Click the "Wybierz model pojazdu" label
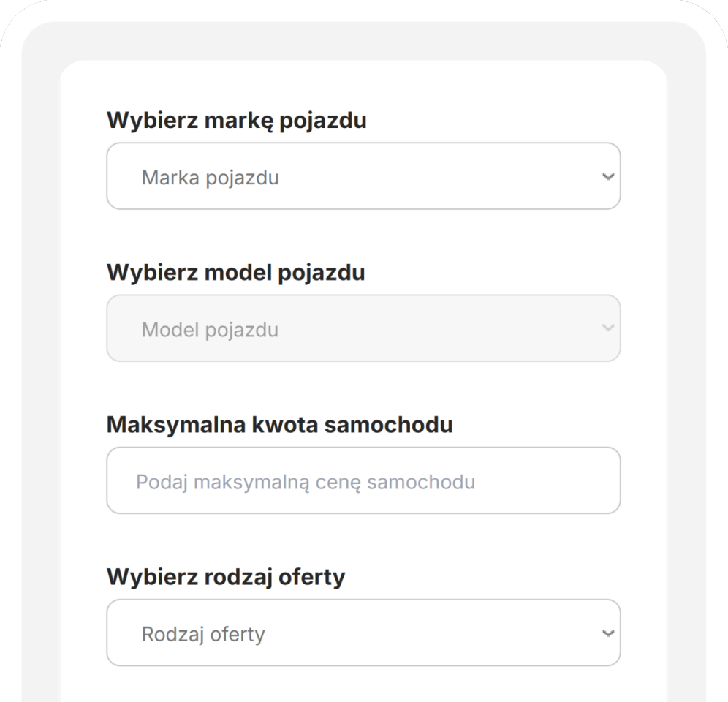The image size is (728, 702). point(236,272)
